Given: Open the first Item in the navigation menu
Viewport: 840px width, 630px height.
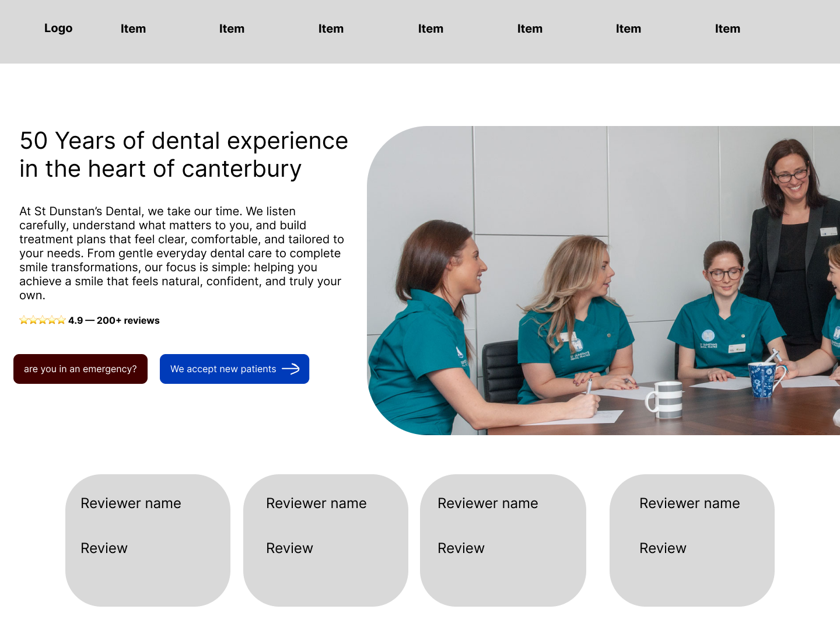Looking at the screenshot, I should pos(133,29).
